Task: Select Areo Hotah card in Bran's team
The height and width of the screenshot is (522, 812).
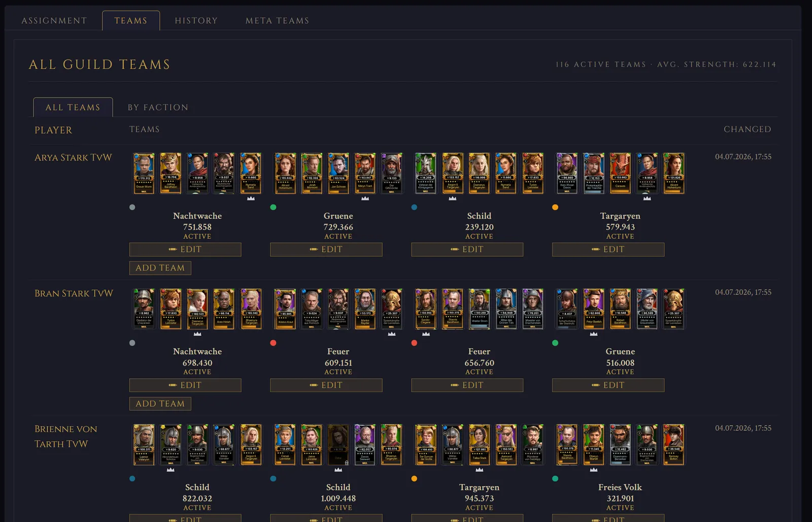Action: 224,309
